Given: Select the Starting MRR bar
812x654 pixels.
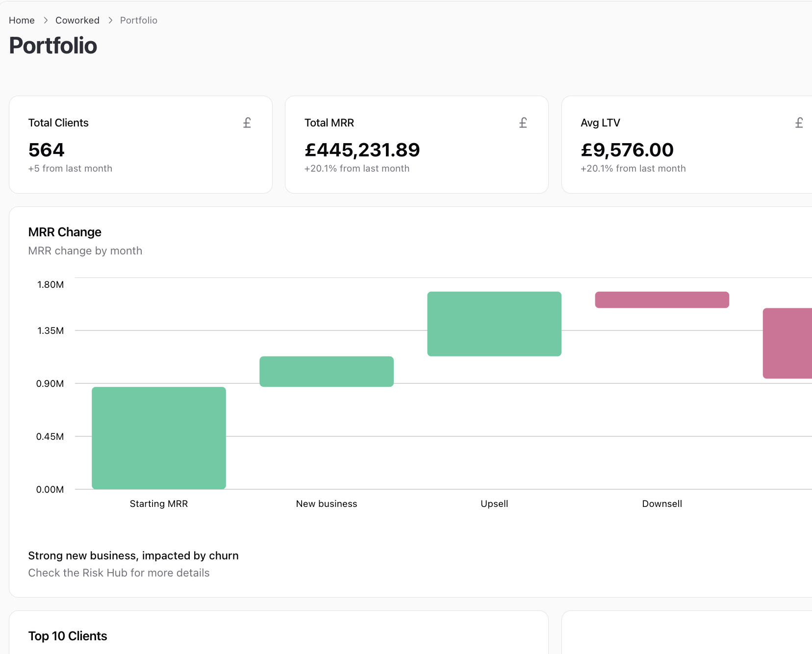Looking at the screenshot, I should coord(158,438).
